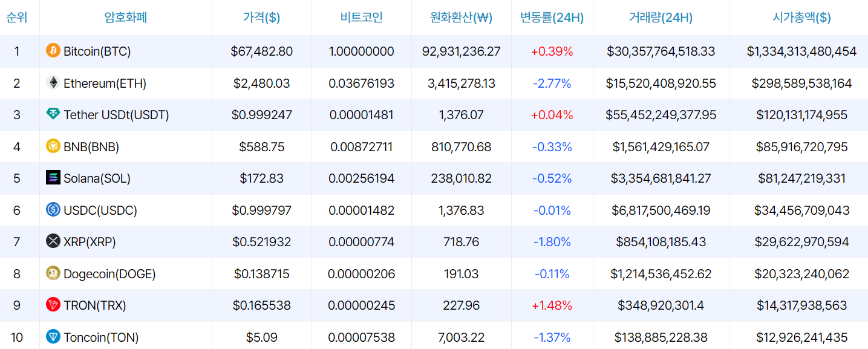Click the TRON red icon
868x349 pixels.
(53, 305)
